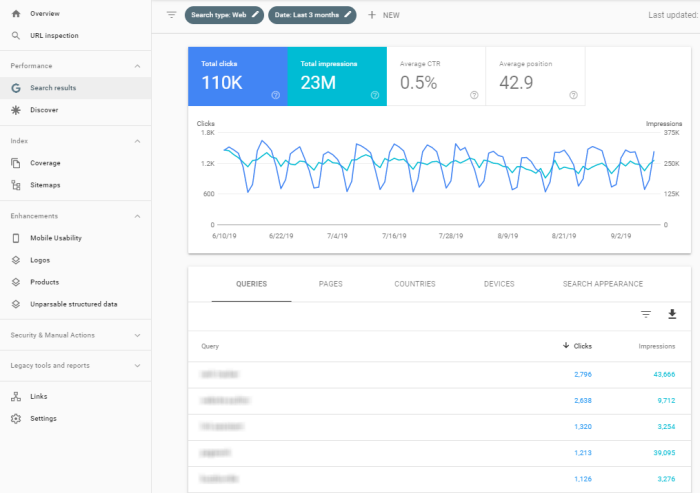Download the queries table data
Viewport: 700px width, 493px height.
click(672, 314)
